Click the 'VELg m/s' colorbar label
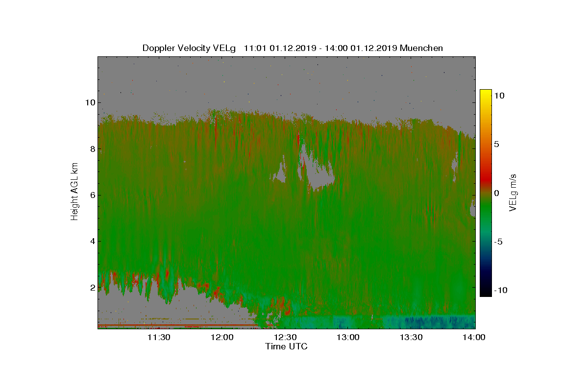The image size is (588, 392). point(513,193)
